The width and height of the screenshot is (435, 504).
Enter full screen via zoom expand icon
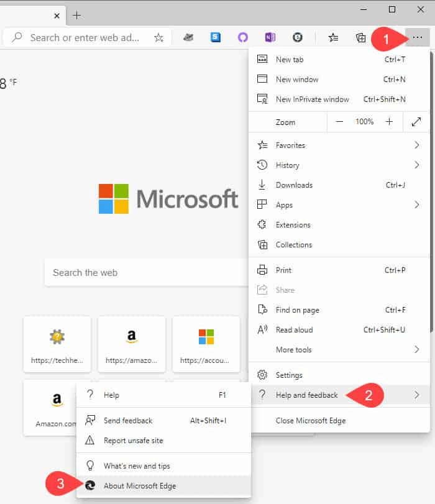tap(416, 122)
